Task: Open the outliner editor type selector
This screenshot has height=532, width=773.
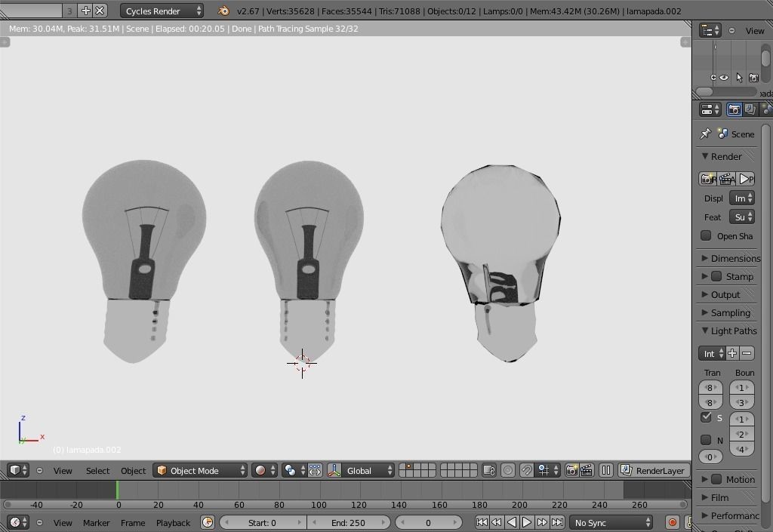Action: (710, 30)
